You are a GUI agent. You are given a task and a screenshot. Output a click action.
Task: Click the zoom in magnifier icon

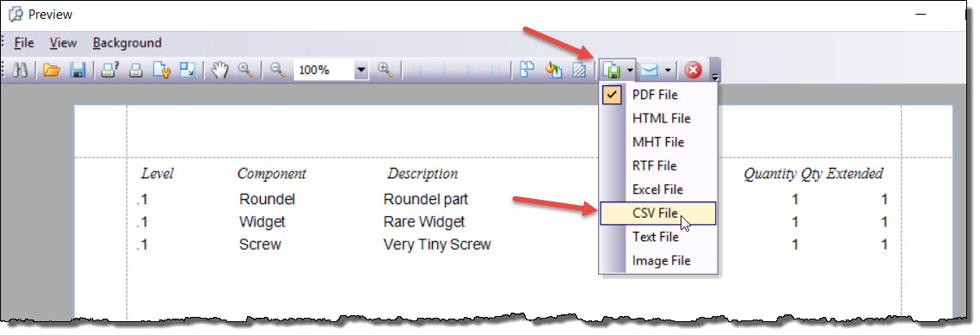point(385,70)
